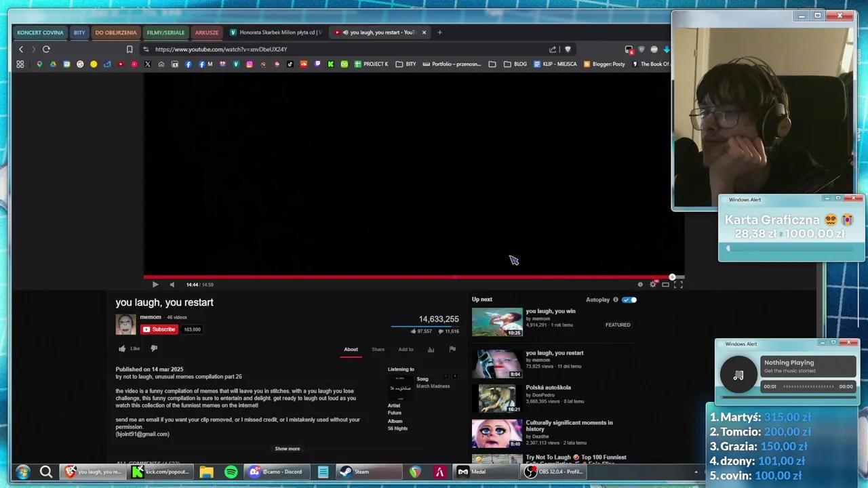
Task: Open the Brave Shields icon
Action: 568,49
